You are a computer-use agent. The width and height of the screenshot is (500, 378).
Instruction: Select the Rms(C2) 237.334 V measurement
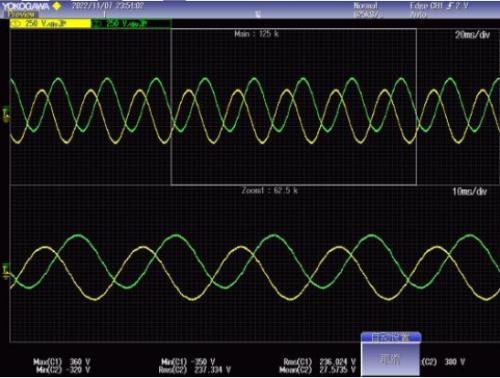[x=195, y=370]
